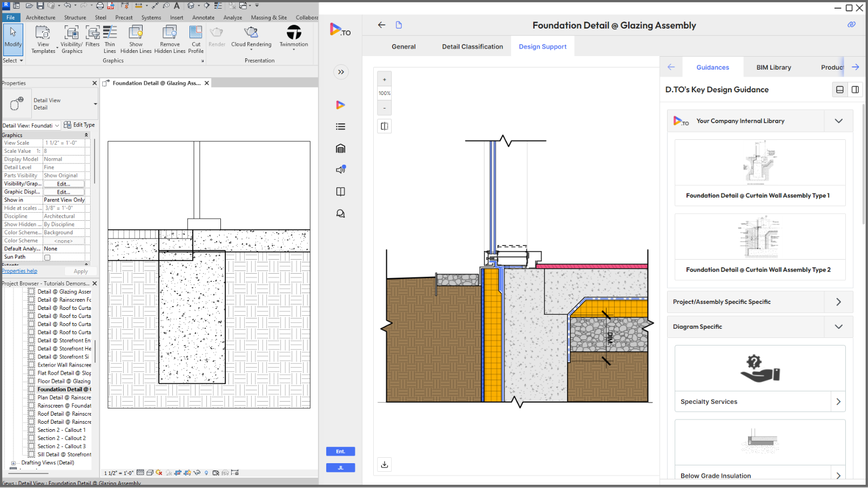Expand the D.TO sidebar with double-chevron
This screenshot has height=488, width=868.
341,72
